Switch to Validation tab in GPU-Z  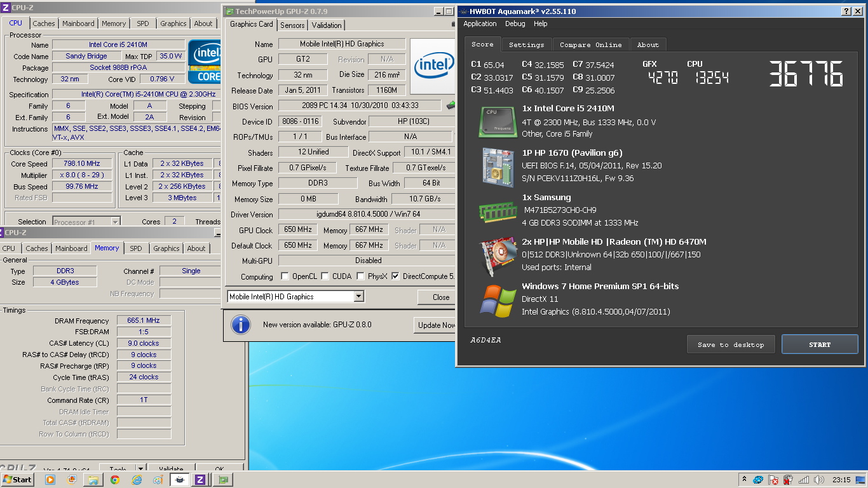tap(327, 25)
